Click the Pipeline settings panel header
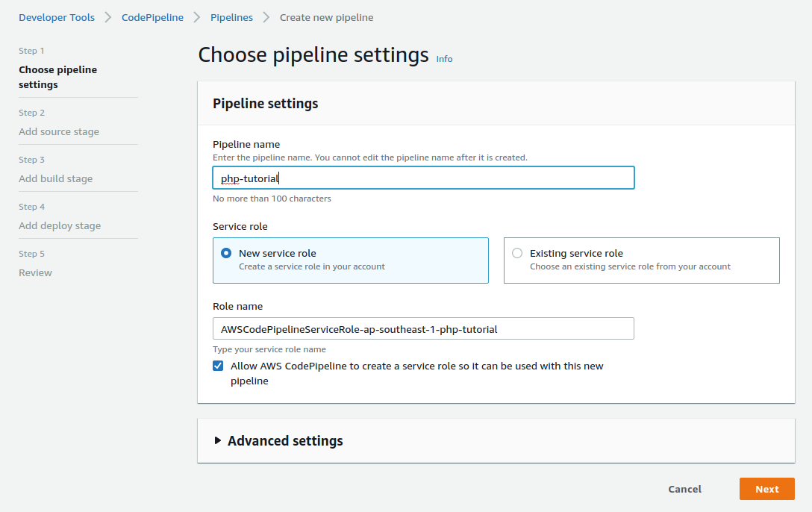The height and width of the screenshot is (512, 812). 266,104
